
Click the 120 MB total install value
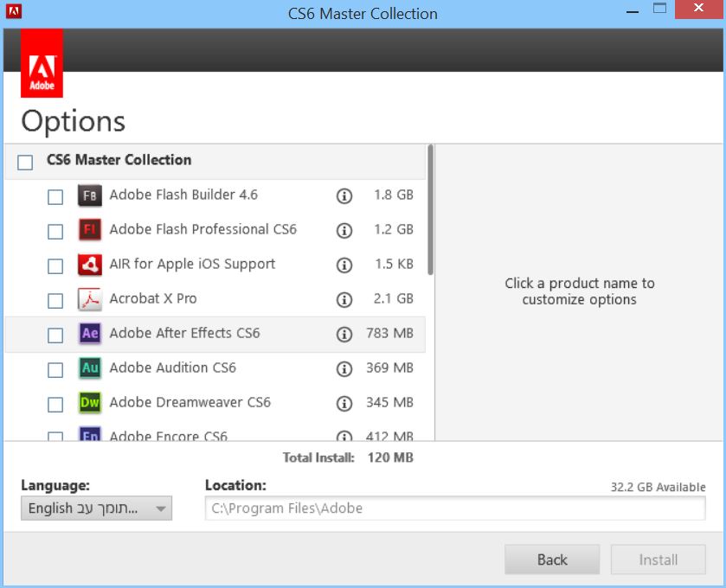click(390, 457)
